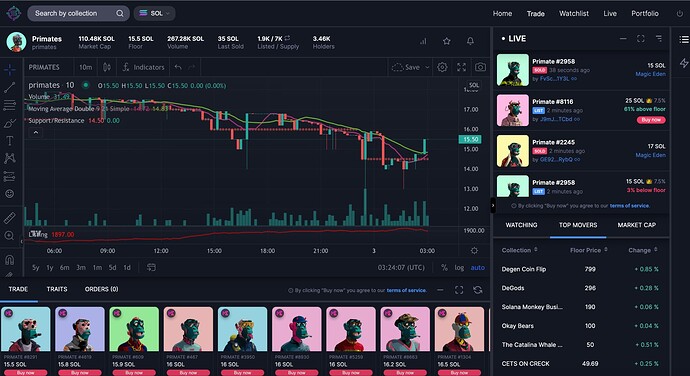Select the trend line drawing tool
This screenshot has height=376, width=690.
click(9, 87)
